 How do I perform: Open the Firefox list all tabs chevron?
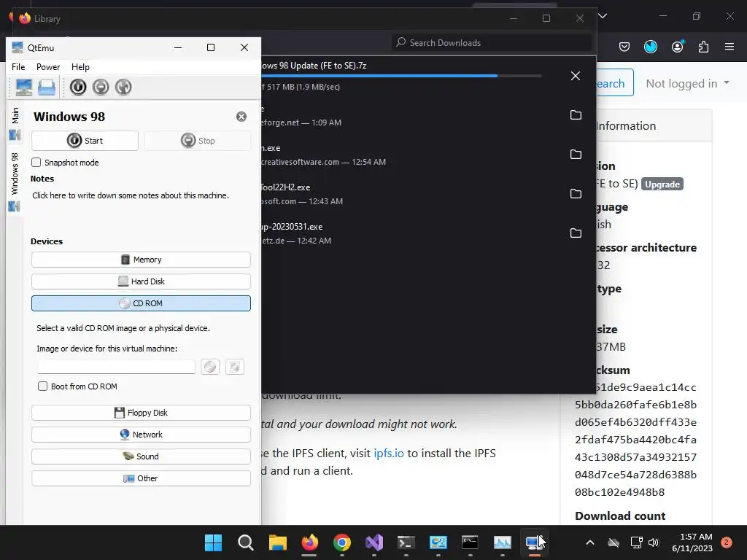(603, 16)
